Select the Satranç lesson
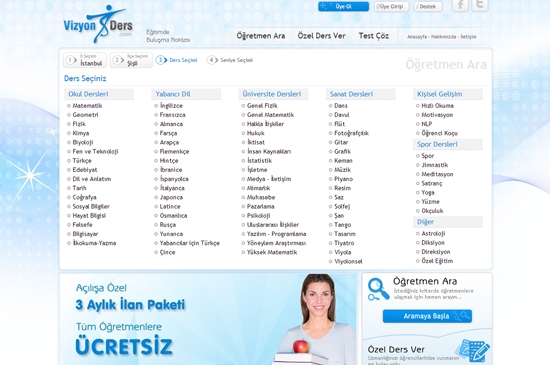The image size is (550, 365). [x=432, y=183]
